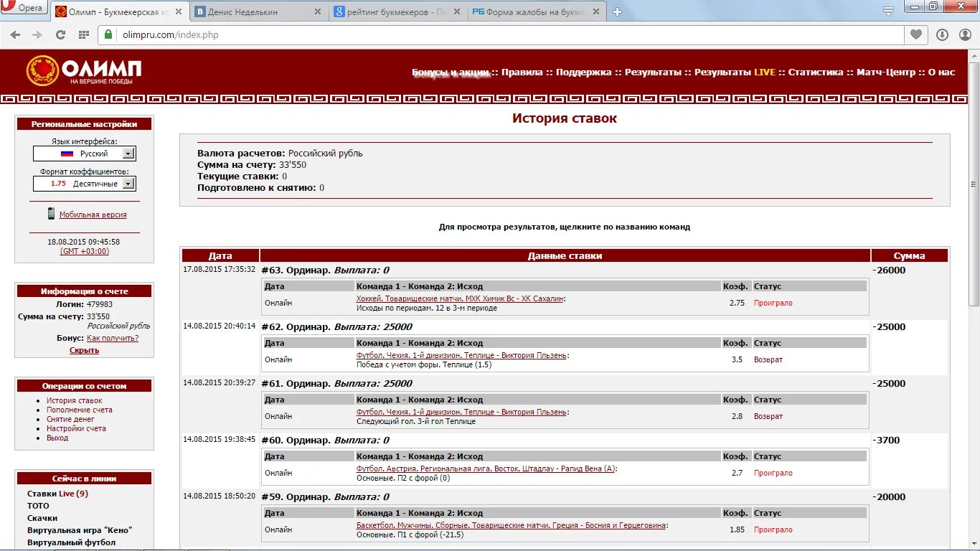Open Бонусы и акции menu

tap(451, 72)
